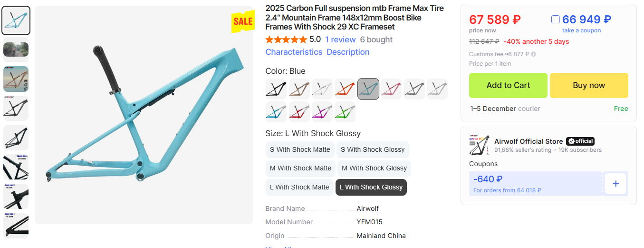View the brown frame outdoor thumbnail
The height and width of the screenshot is (248, 644).
click(16, 79)
